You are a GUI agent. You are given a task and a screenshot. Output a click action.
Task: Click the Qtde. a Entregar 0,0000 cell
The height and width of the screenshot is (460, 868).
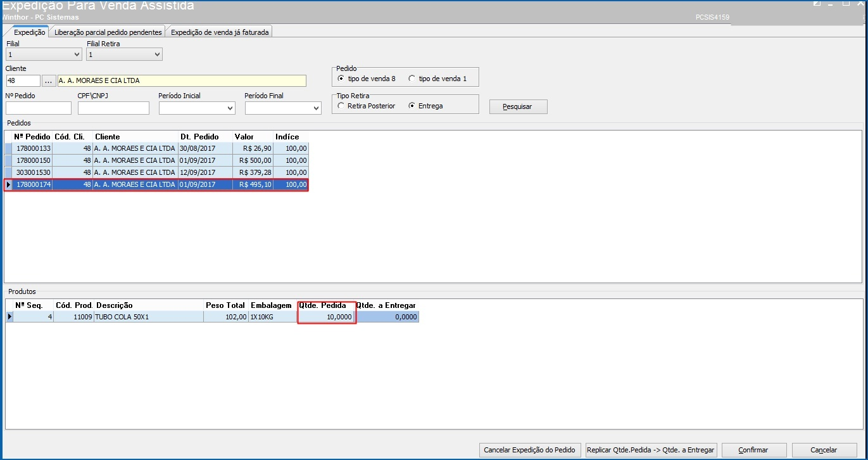pos(386,317)
